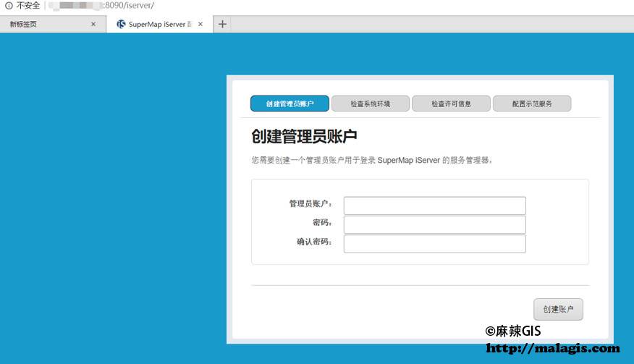Focus the 密码 input field
Viewport: 634px width, 364px height.
click(x=435, y=224)
